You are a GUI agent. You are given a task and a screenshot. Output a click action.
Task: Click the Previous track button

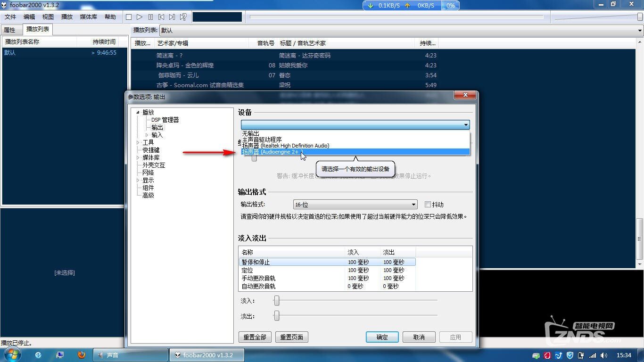point(162,17)
